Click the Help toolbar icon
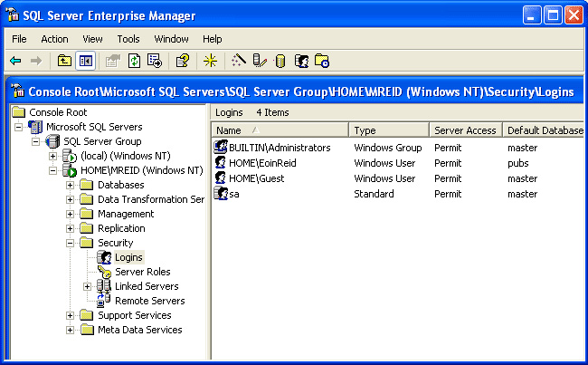This screenshot has height=365, width=588. (183, 61)
